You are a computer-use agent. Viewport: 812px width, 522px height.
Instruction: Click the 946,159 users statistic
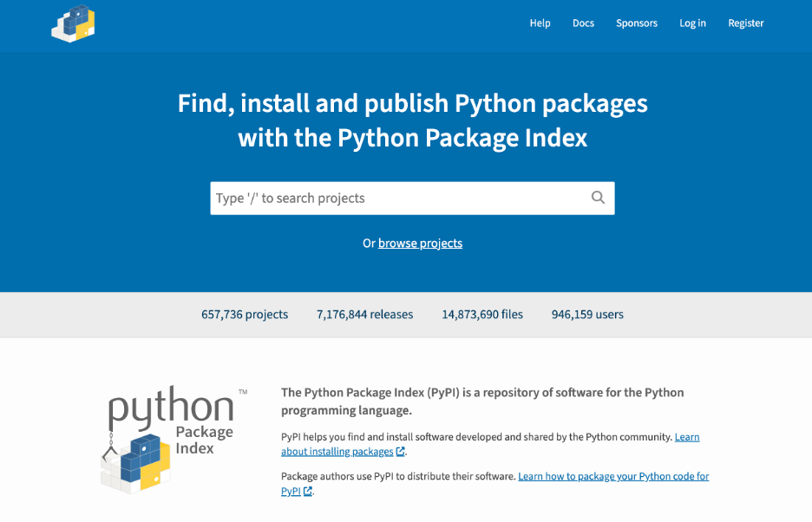coord(587,315)
